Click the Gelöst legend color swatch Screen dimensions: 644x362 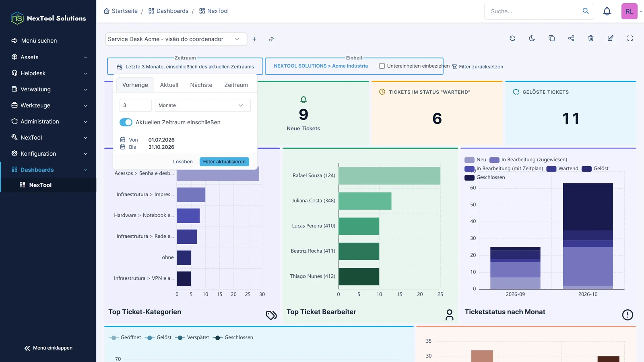(x=586, y=169)
